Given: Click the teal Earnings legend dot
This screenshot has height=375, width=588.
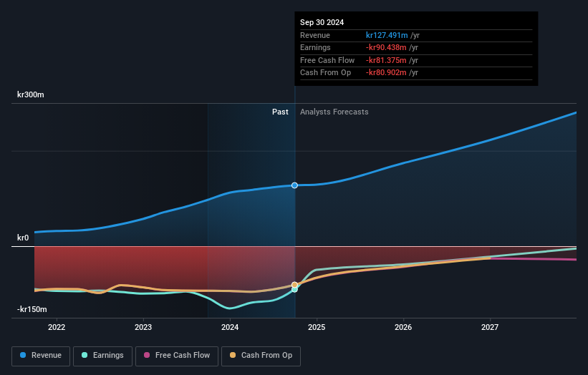Looking at the screenshot, I should (85, 355).
